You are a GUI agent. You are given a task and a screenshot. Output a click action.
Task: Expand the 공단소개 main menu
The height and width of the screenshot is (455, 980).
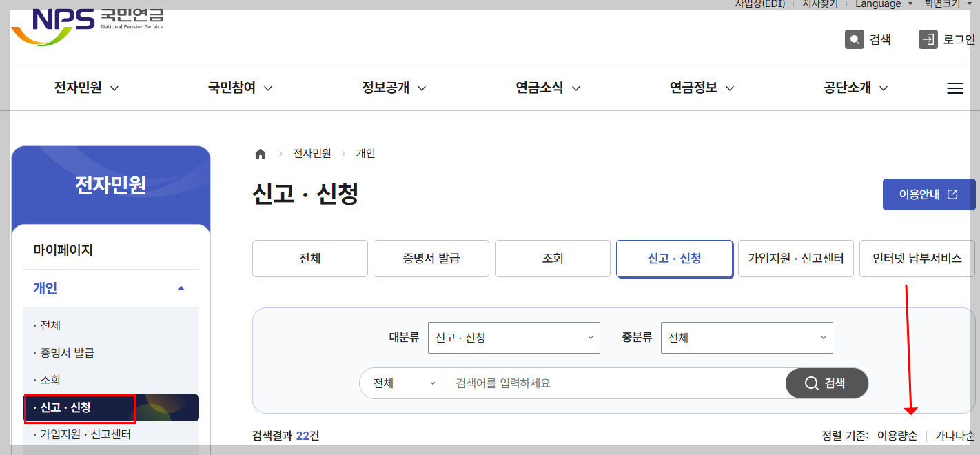(855, 88)
